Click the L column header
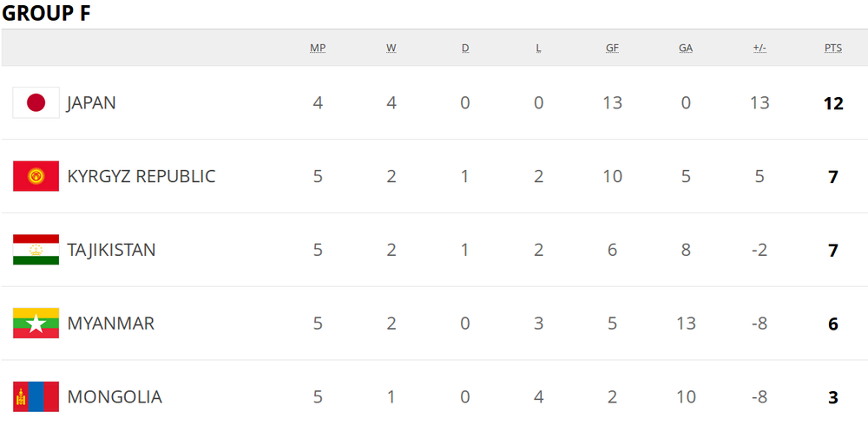The width and height of the screenshot is (868, 425). coord(539,49)
